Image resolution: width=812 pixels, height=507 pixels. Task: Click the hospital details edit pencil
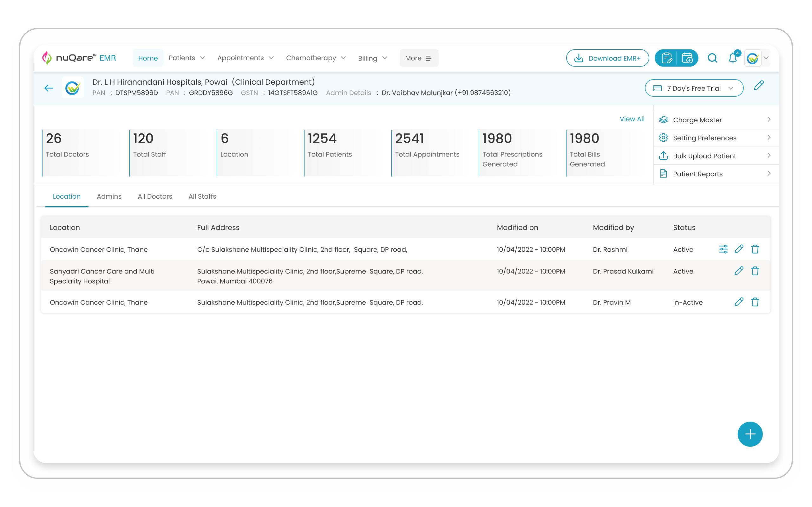click(759, 86)
